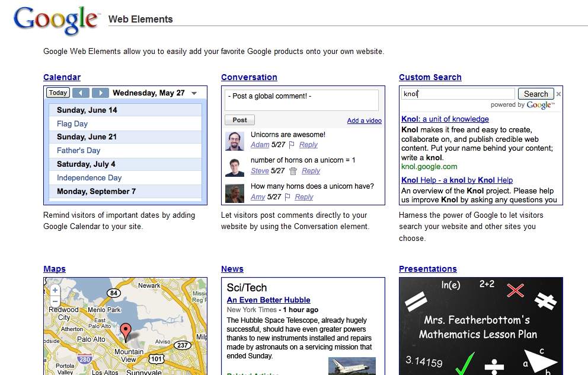Go to previous period in Calendar
Viewport: 588px width, 375px height.
coord(81,93)
